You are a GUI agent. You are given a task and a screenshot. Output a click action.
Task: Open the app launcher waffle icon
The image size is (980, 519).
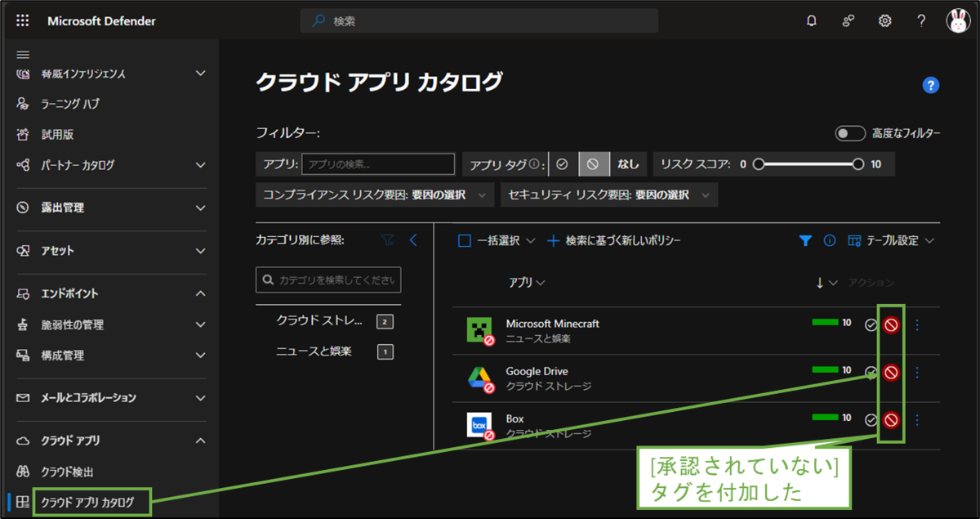point(23,21)
